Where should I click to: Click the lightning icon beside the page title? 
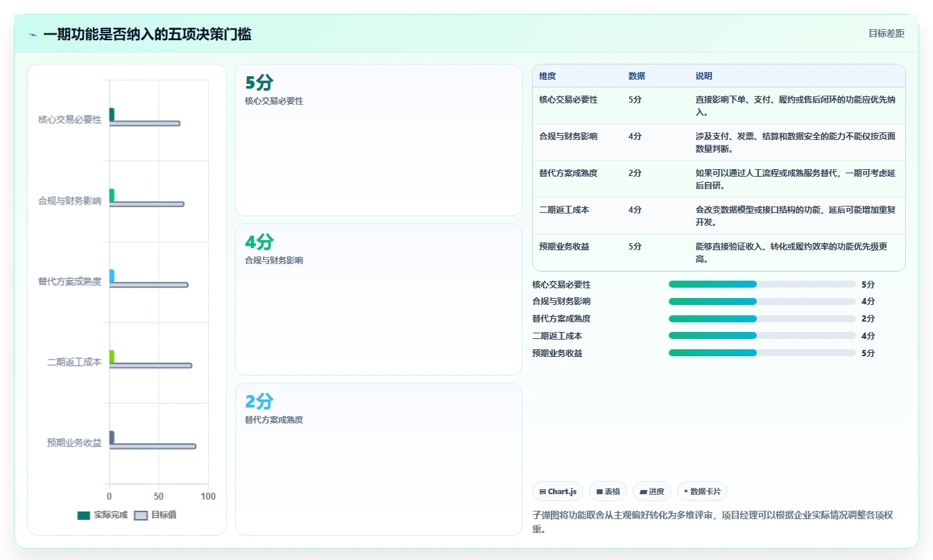point(33,35)
